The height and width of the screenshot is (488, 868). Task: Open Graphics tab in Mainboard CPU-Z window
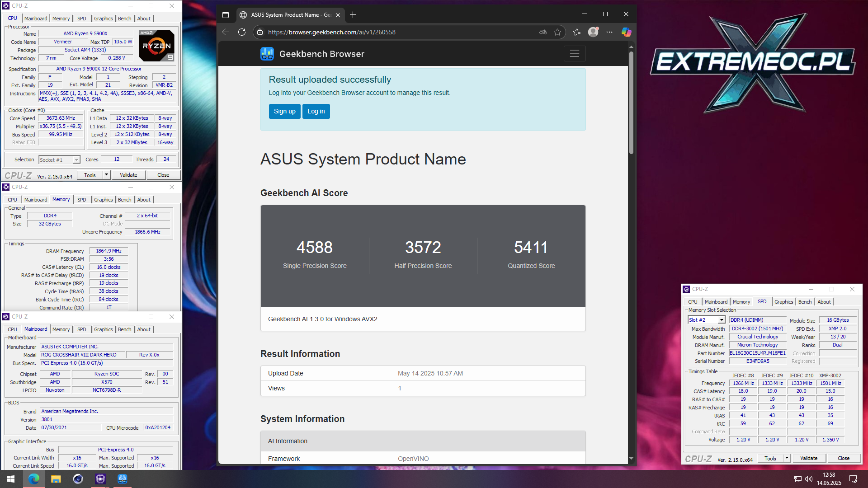pos(103,329)
